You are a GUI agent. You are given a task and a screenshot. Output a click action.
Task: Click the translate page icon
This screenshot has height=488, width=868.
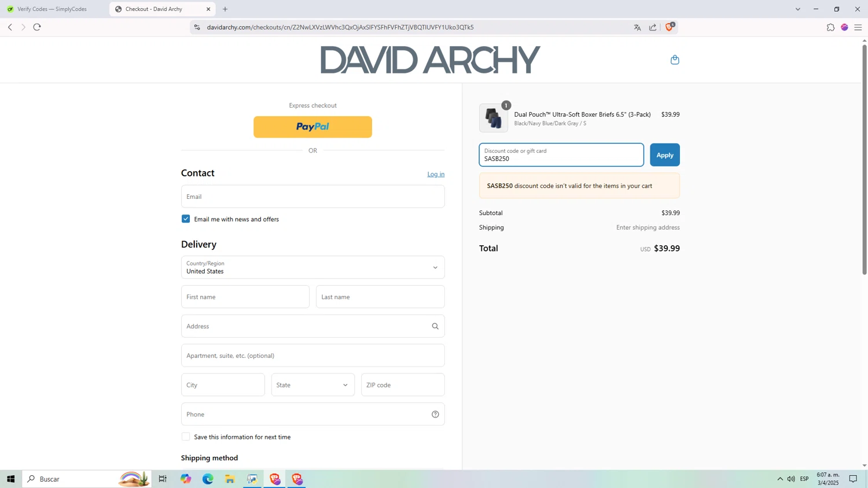coord(637,27)
